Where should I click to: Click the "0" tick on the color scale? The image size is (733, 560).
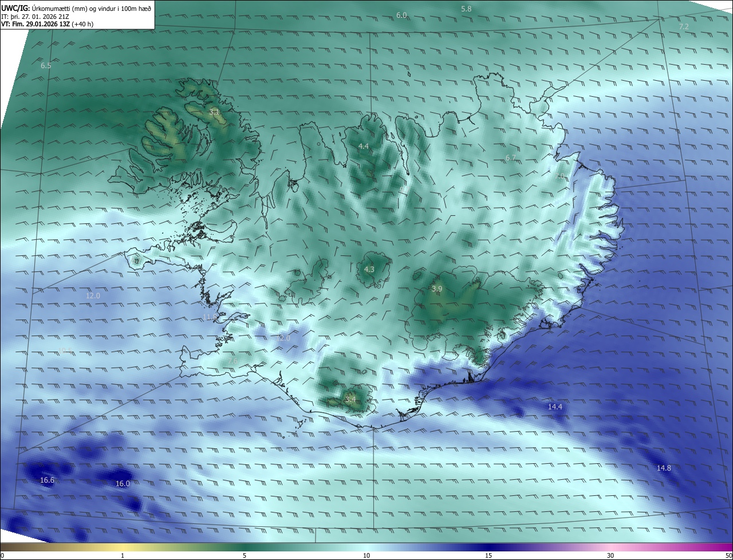(x=2, y=555)
